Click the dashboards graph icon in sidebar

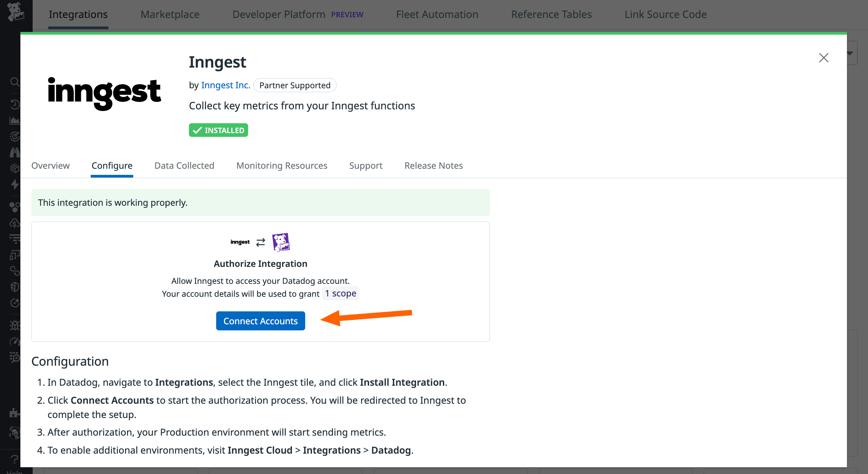click(x=15, y=120)
